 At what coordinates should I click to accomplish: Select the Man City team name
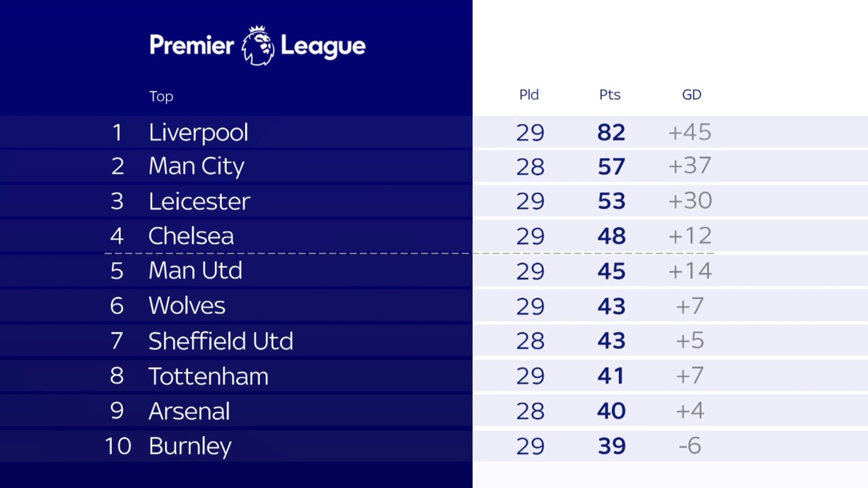tap(196, 166)
